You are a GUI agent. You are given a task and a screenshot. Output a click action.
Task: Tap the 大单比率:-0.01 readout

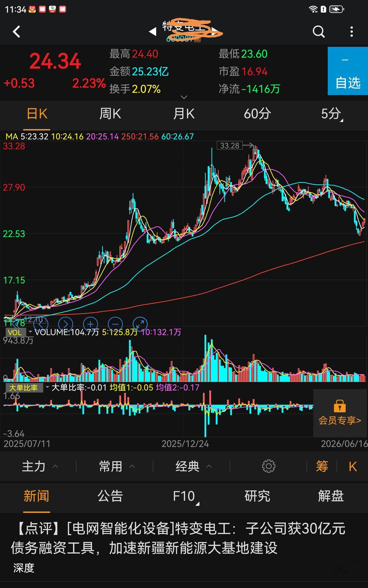point(79,388)
